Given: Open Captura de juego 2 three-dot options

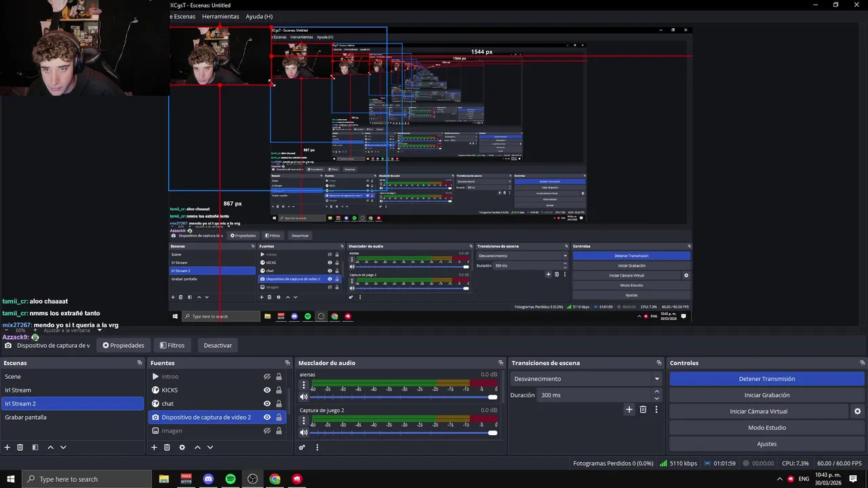Looking at the screenshot, I should point(304,420).
